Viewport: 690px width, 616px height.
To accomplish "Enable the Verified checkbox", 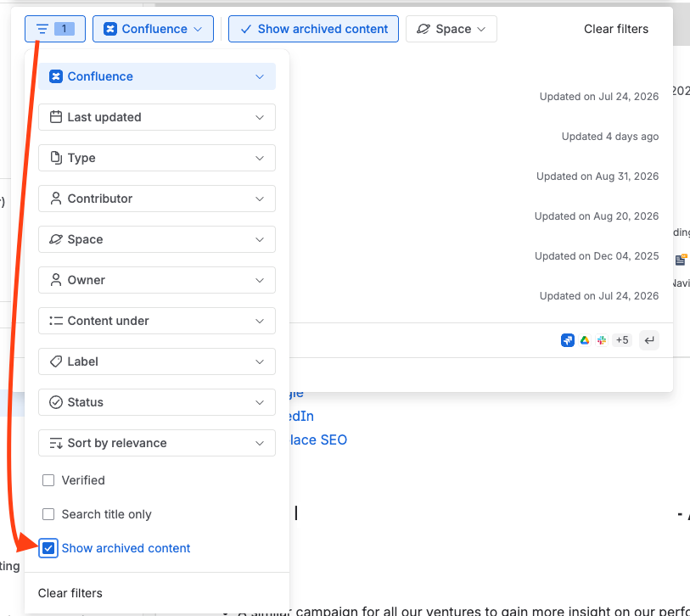I will coord(48,480).
